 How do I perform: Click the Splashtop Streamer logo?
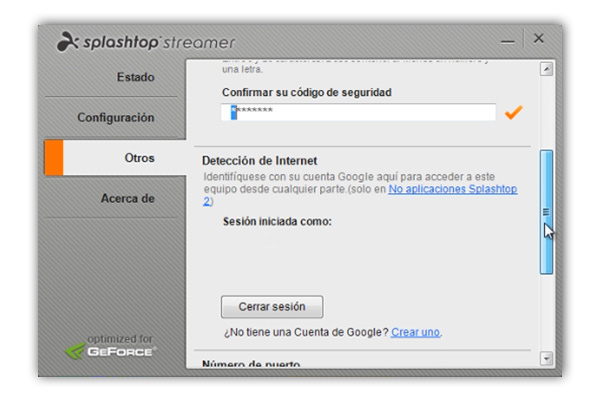click(x=146, y=42)
